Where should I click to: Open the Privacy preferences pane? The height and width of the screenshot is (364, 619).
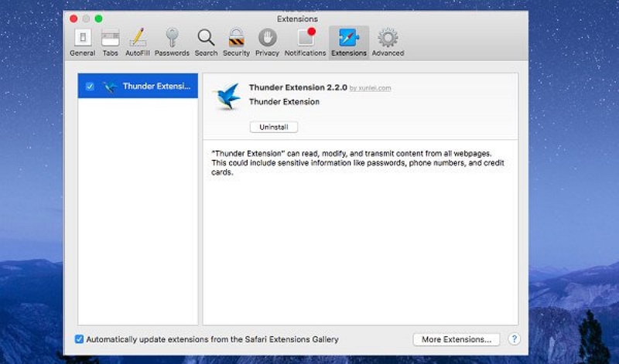pyautogui.click(x=267, y=43)
